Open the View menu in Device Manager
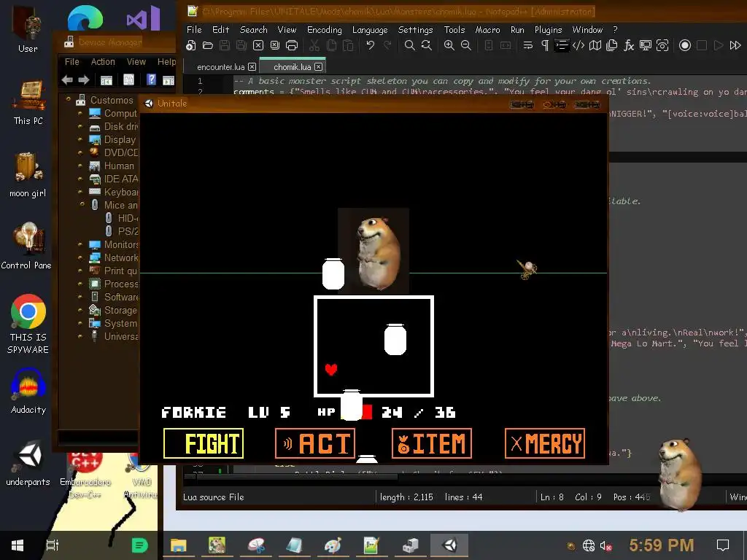 [x=136, y=62]
